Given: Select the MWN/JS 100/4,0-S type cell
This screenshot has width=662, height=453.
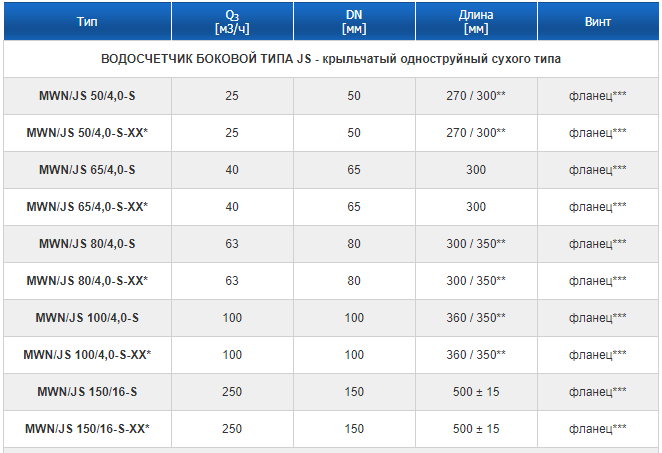Looking at the screenshot, I should [x=87, y=318].
